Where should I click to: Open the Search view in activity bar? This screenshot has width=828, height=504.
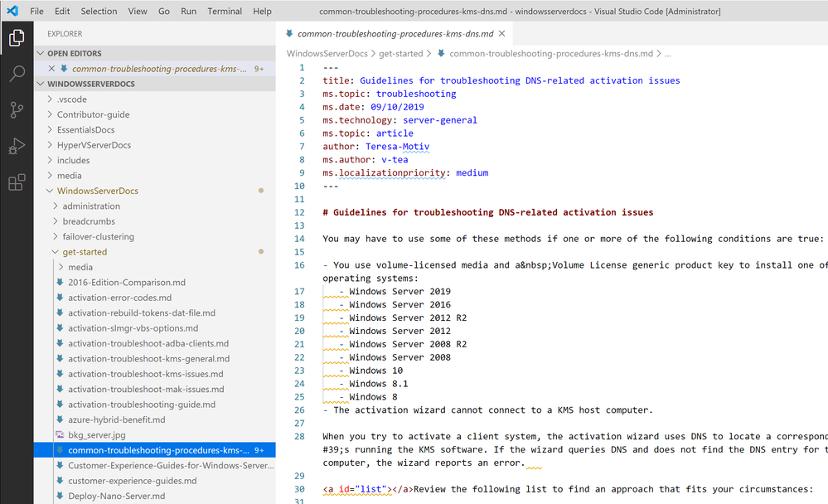click(x=17, y=74)
